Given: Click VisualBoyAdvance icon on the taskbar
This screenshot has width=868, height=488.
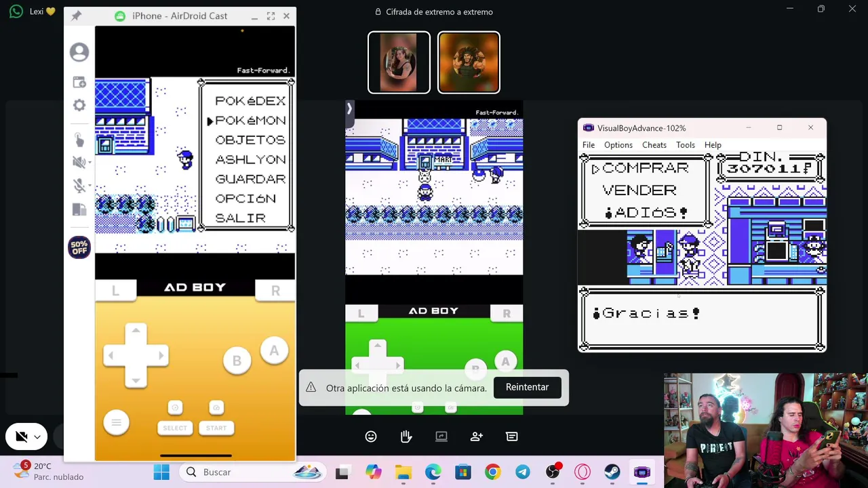Looking at the screenshot, I should pyautogui.click(x=642, y=472).
